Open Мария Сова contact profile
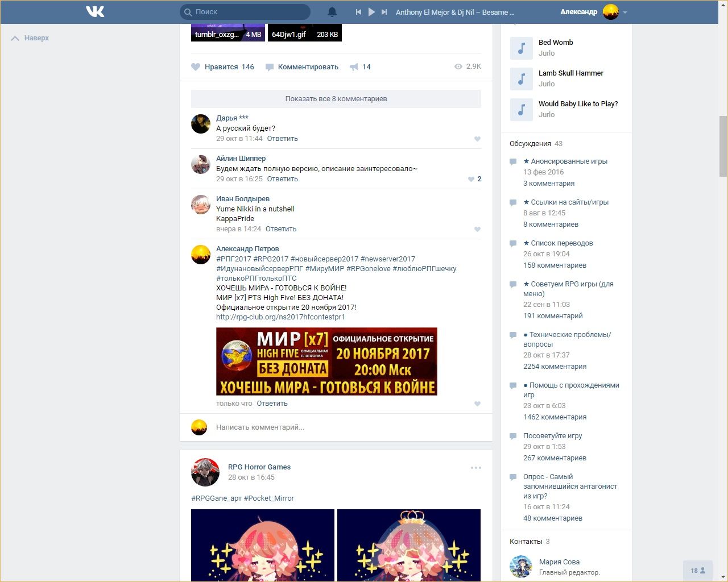 coord(559,562)
